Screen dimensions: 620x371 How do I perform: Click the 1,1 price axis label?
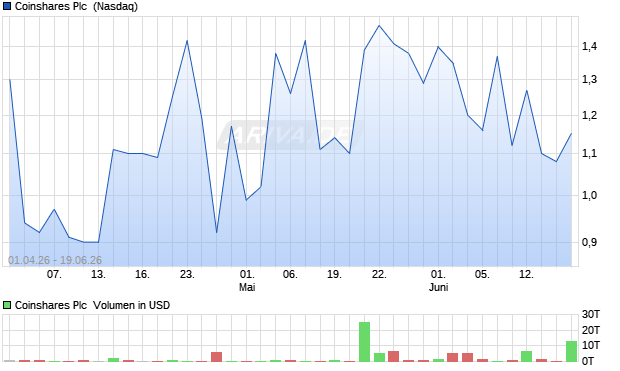[589, 153]
